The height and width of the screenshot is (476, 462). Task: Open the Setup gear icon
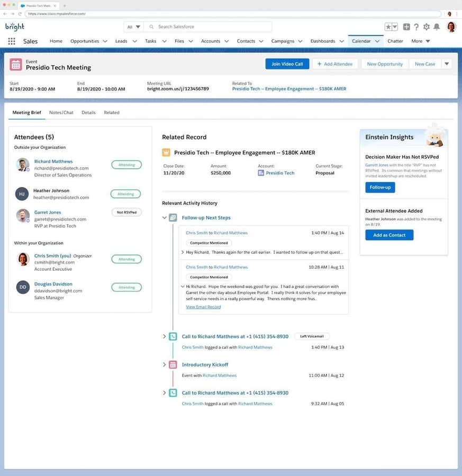427,27
